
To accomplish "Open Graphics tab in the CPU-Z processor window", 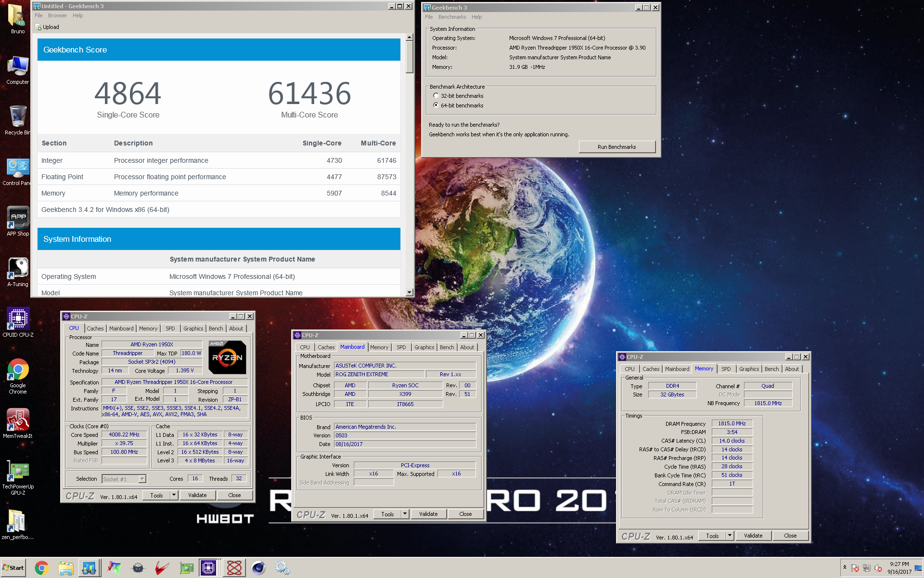I will 193,328.
